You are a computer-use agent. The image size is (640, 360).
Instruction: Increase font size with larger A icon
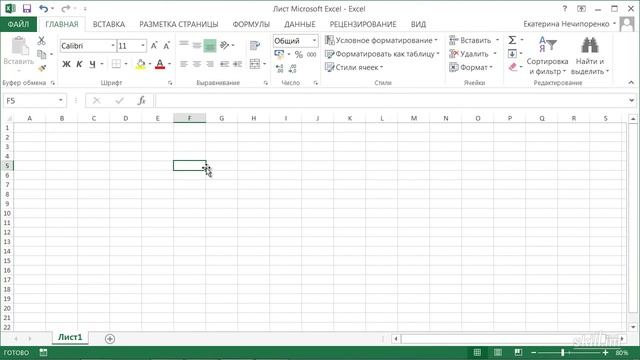tap(154, 46)
